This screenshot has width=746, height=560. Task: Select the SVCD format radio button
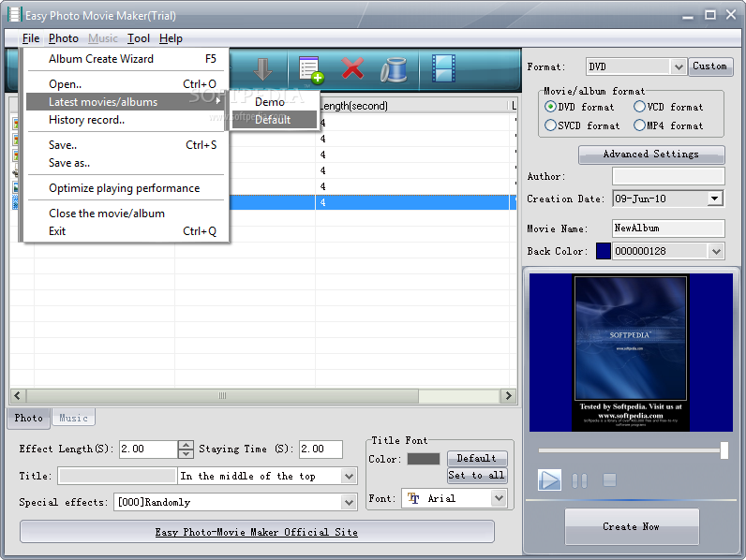tap(550, 125)
